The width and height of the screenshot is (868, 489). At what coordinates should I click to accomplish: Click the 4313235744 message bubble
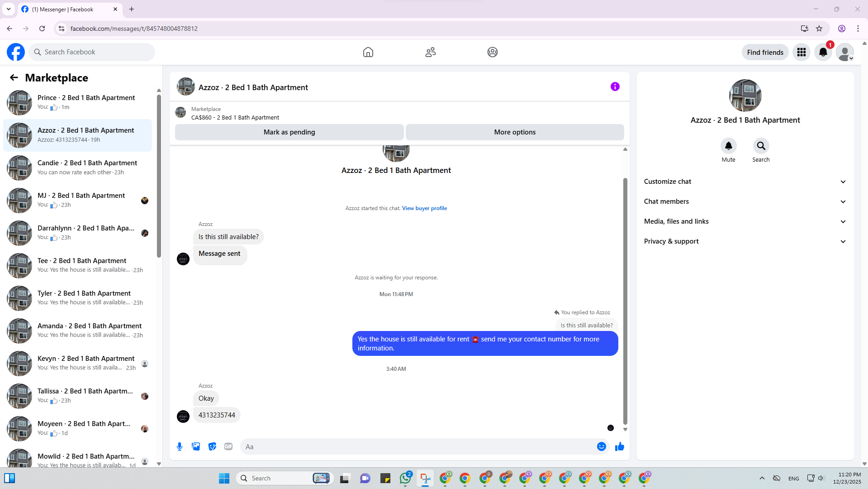217,415
